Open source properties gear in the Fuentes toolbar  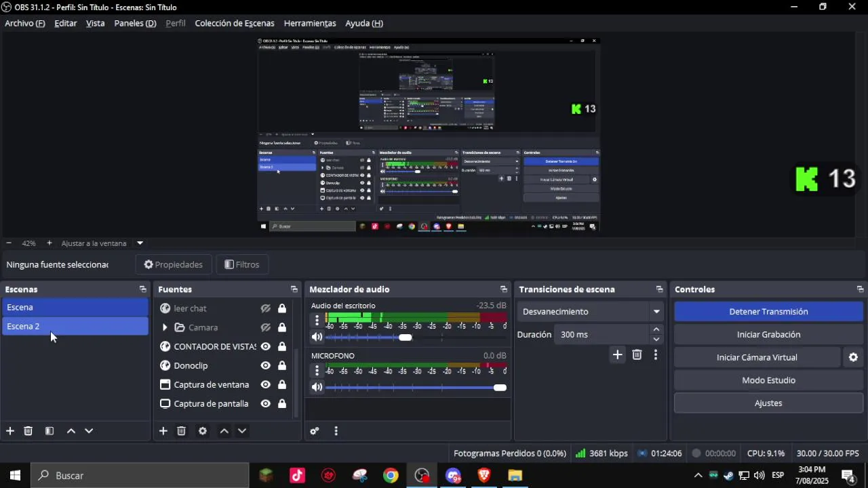click(x=203, y=431)
